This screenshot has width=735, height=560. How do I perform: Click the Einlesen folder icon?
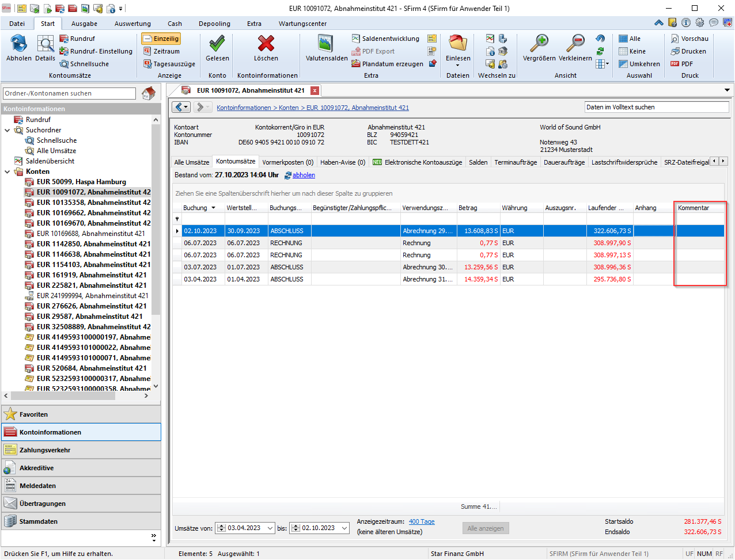coord(458,43)
